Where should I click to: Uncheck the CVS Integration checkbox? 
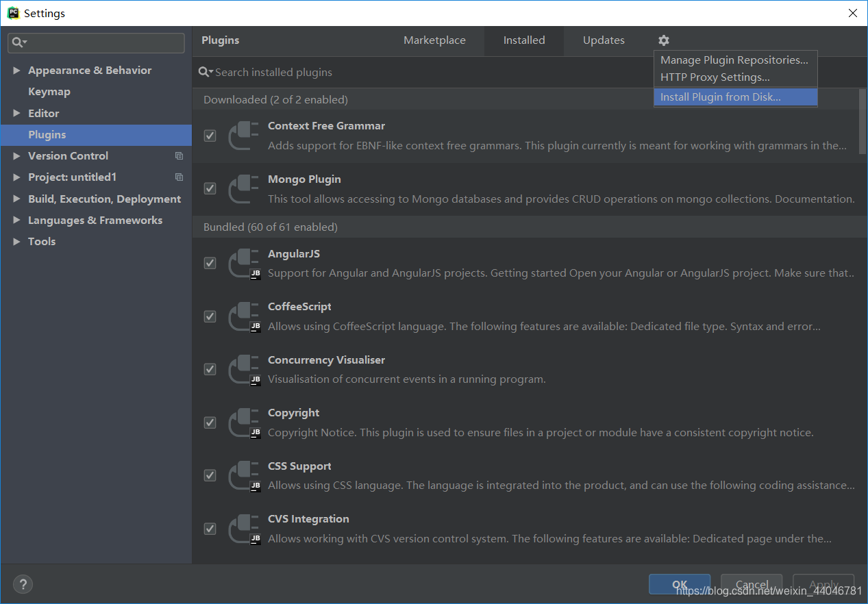(x=210, y=529)
